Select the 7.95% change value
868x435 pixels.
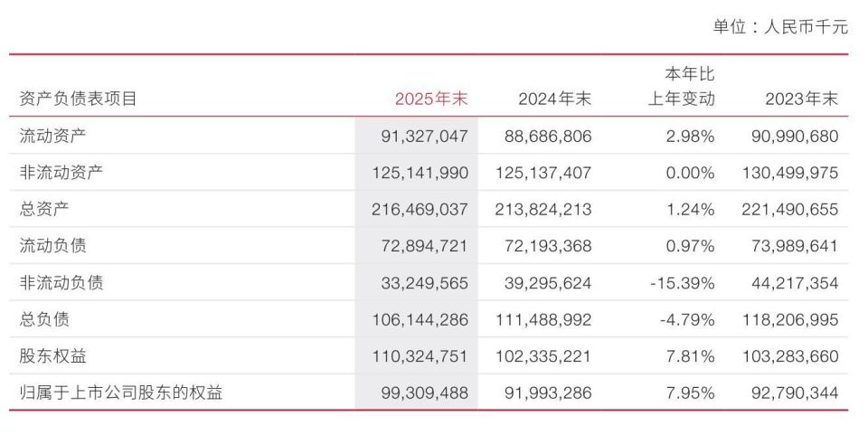690,392
